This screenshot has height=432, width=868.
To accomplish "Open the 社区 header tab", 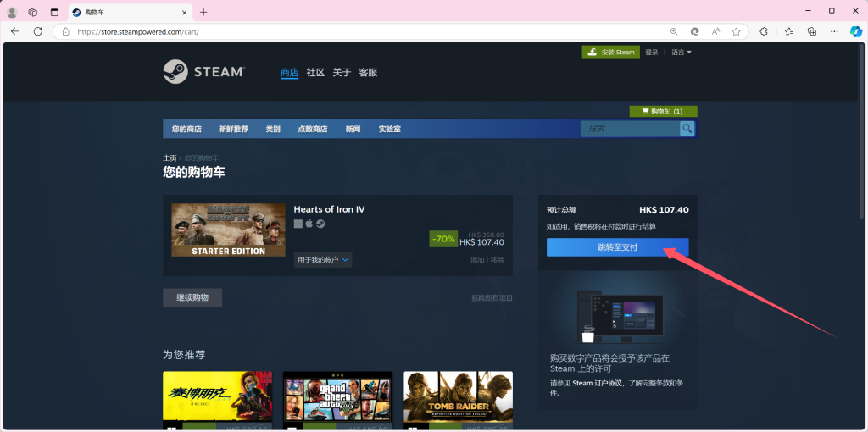I will point(315,73).
